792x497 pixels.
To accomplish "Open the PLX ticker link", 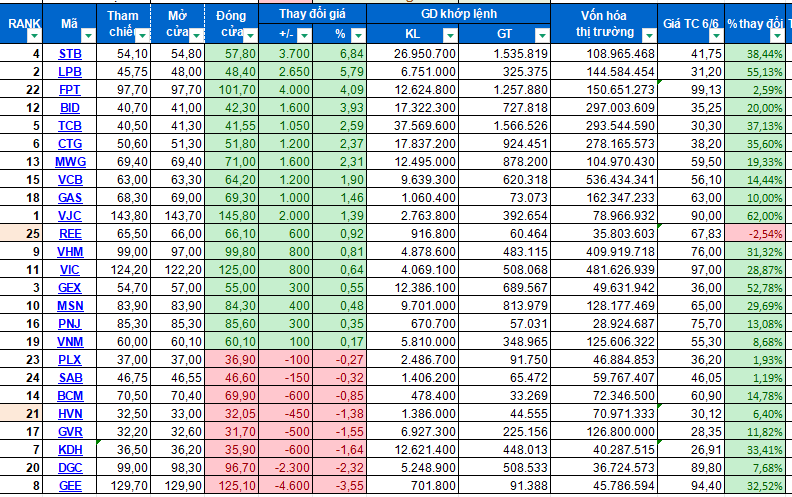I will (70, 360).
